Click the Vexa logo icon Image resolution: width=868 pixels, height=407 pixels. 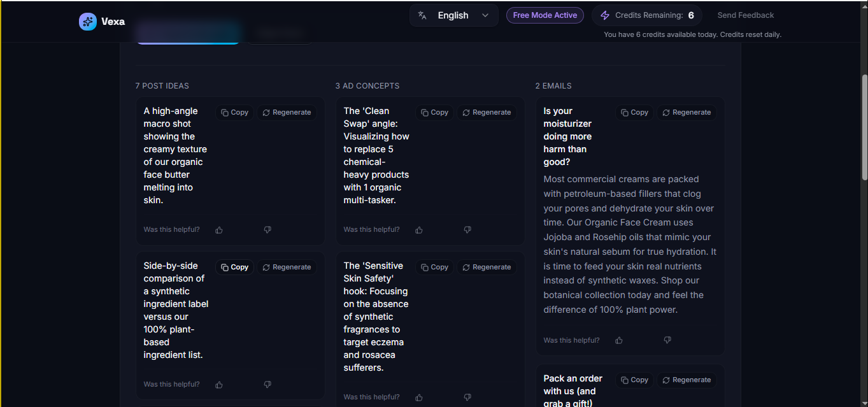88,22
